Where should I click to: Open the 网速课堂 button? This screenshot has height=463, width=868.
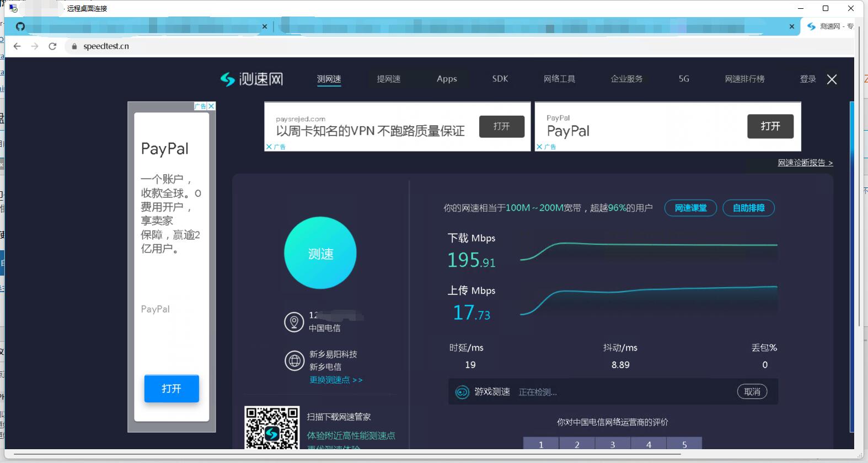pyautogui.click(x=690, y=208)
